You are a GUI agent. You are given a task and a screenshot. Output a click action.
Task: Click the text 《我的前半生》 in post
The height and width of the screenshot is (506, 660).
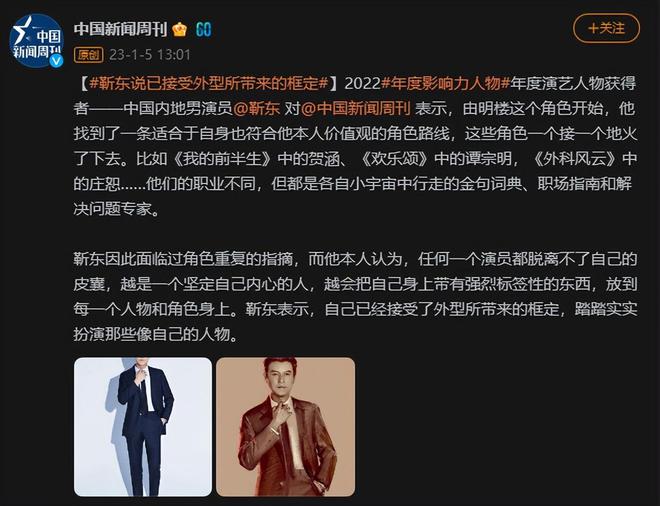(x=223, y=159)
